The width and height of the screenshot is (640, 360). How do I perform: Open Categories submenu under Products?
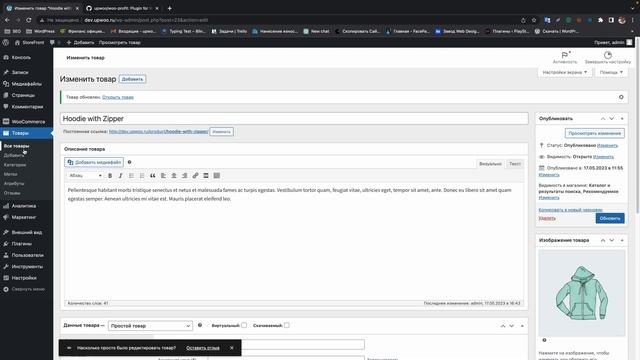(15, 165)
